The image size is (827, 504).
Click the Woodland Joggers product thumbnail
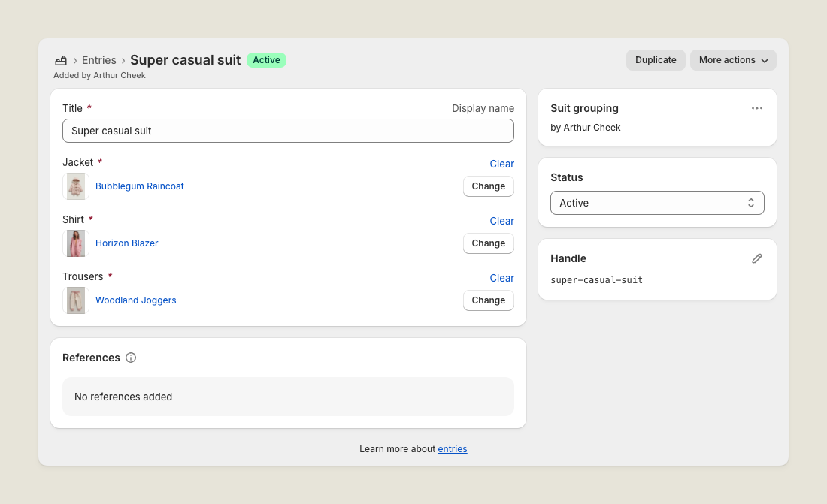click(76, 300)
